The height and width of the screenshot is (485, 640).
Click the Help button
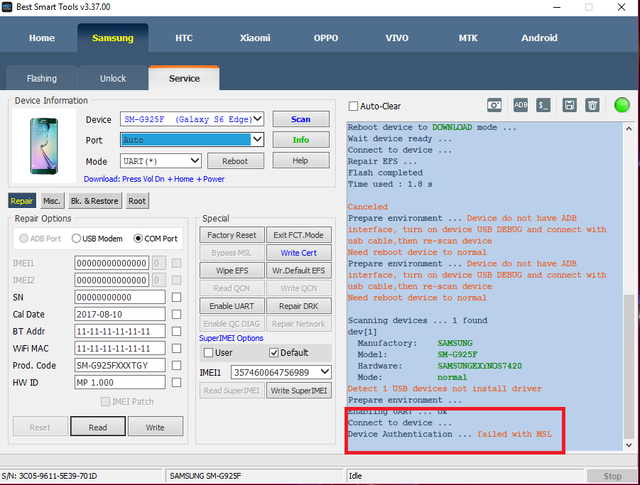[x=301, y=160]
